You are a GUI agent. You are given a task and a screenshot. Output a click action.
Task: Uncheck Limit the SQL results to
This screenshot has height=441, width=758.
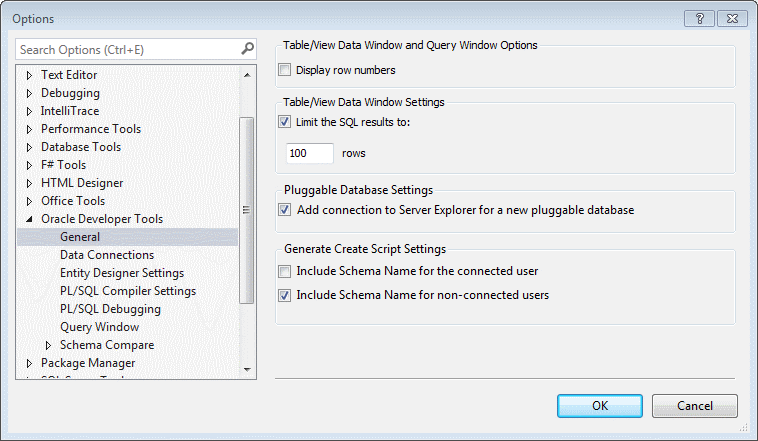[x=285, y=122]
